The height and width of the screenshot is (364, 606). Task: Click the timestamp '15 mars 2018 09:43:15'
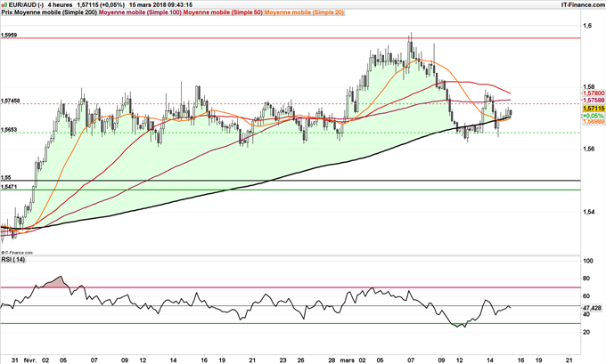point(160,4)
